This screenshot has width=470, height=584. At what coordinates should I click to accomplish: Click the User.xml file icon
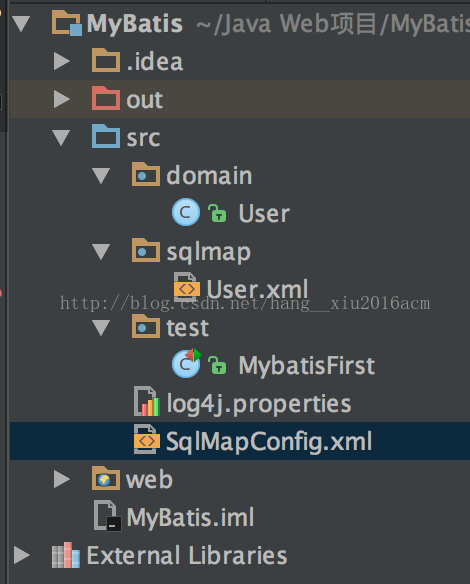(187, 287)
